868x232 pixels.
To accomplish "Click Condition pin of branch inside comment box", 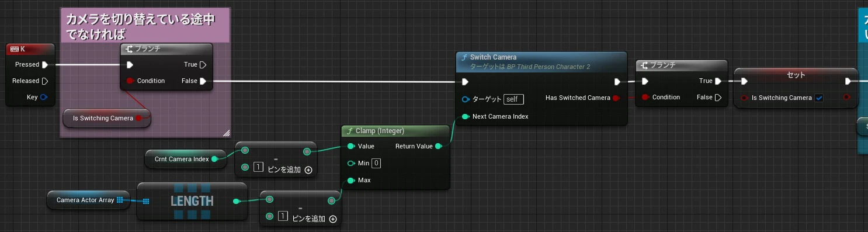I will (130, 81).
